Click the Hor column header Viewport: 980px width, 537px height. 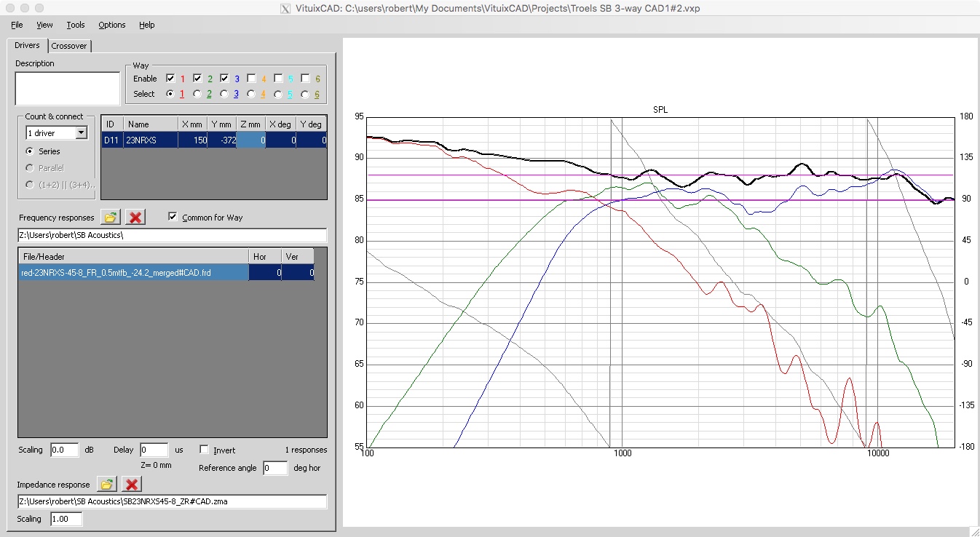(265, 256)
